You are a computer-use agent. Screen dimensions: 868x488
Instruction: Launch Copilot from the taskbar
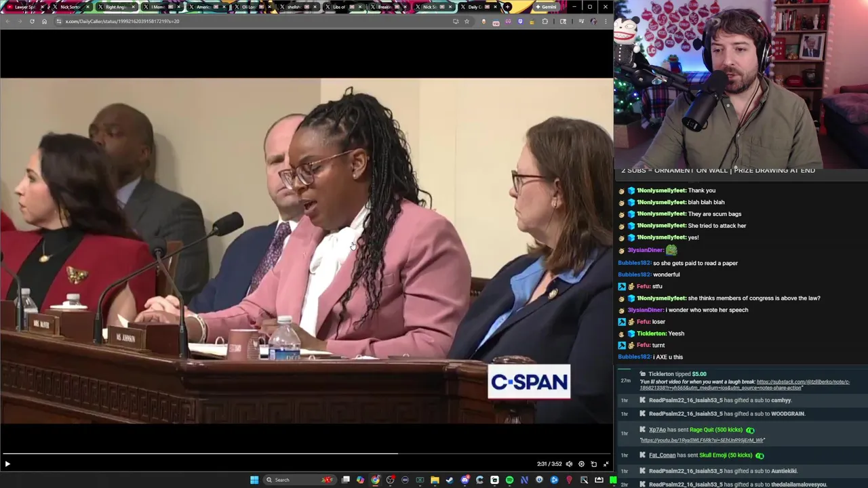pyautogui.click(x=361, y=480)
